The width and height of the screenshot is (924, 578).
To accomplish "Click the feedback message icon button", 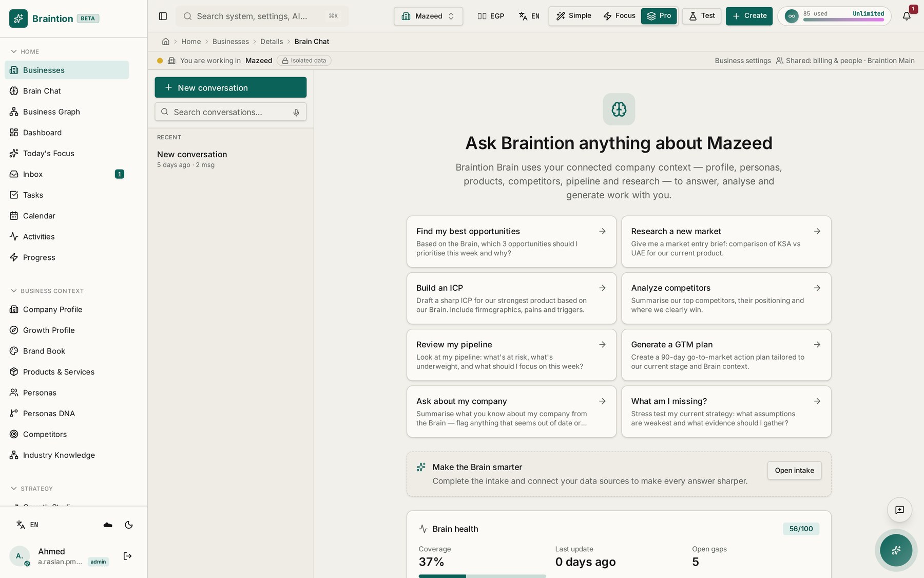I will point(899,510).
